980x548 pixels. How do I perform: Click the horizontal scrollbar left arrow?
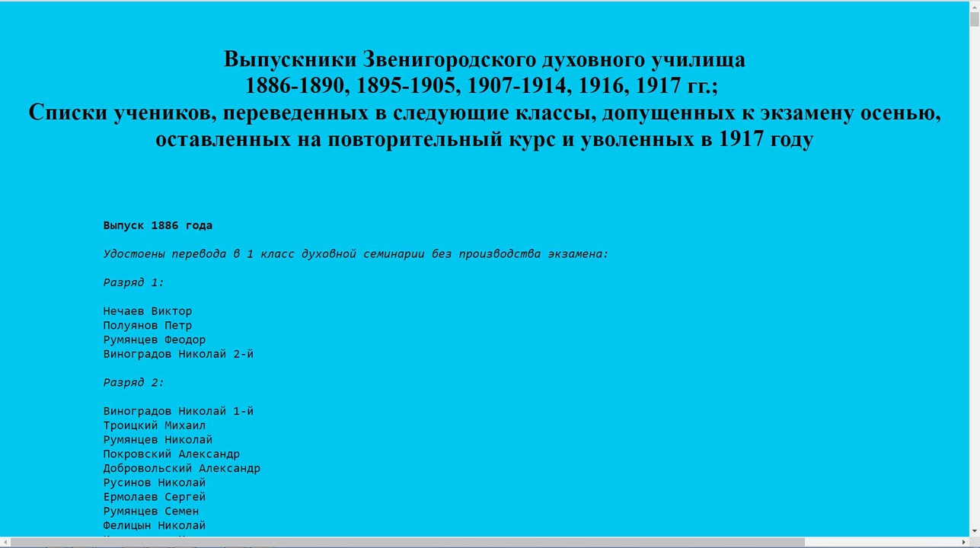[5, 542]
